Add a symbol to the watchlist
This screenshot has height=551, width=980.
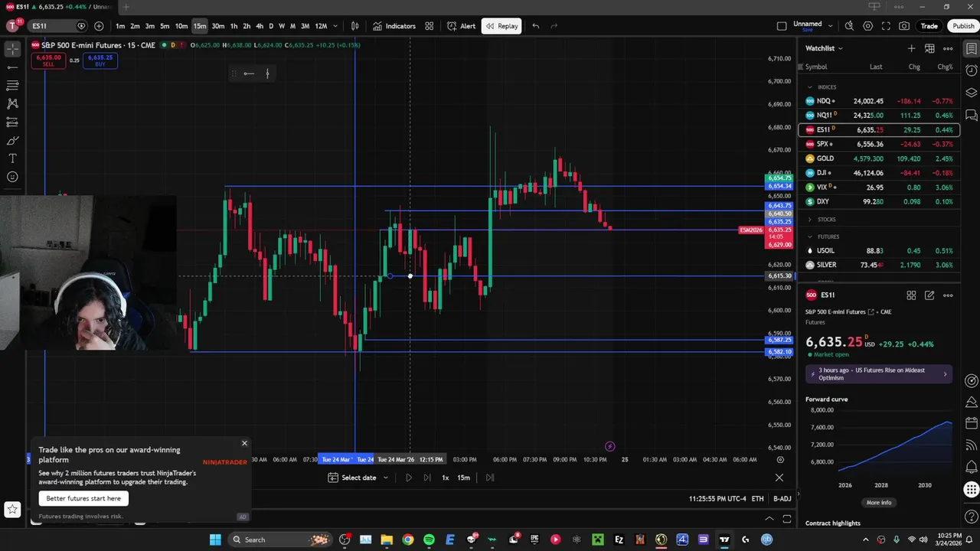click(911, 48)
